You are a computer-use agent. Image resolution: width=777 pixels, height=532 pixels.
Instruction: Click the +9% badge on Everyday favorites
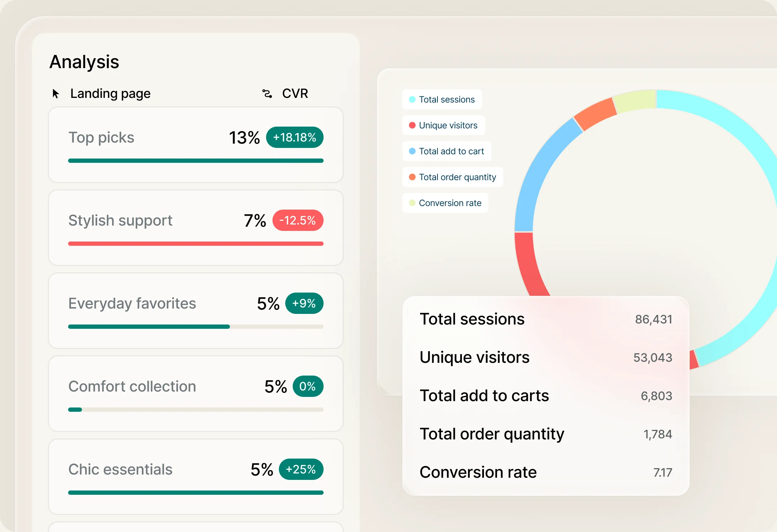click(304, 303)
